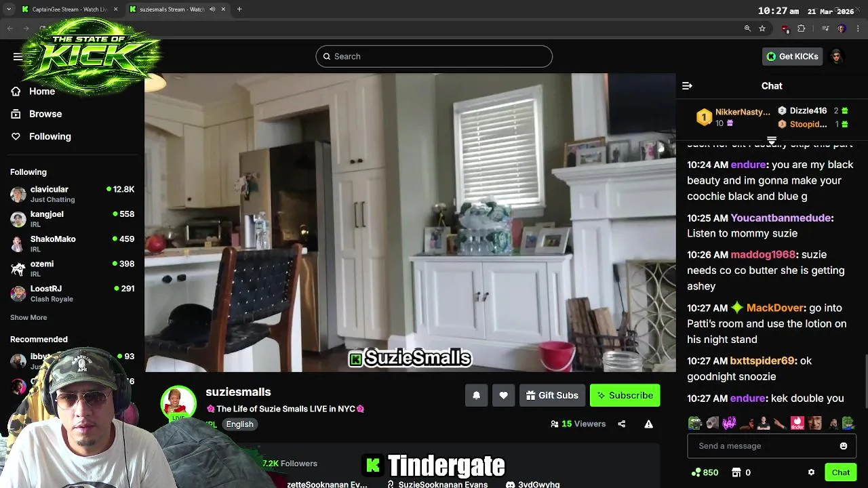Open the suziesmalls channel avatar
Screen dimensions: 868x488
[x=178, y=403]
